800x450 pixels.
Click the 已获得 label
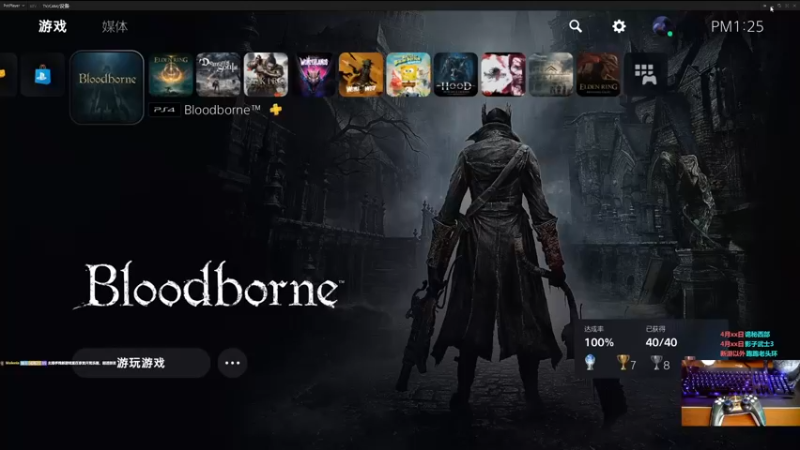coord(656,329)
